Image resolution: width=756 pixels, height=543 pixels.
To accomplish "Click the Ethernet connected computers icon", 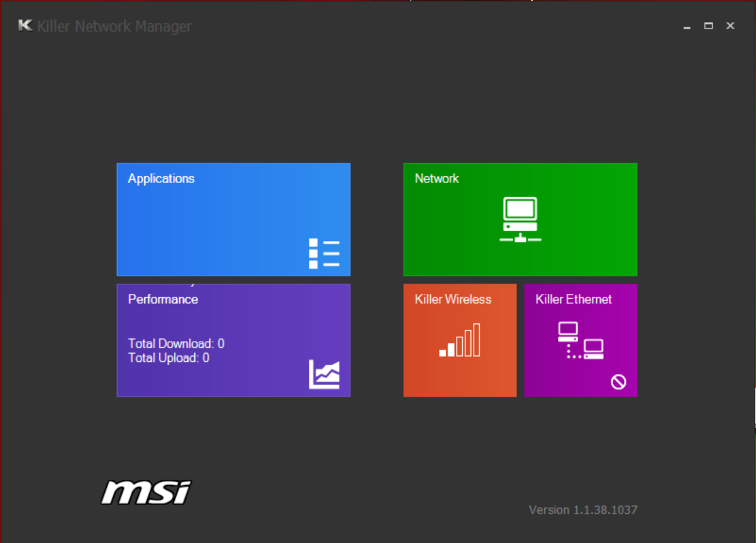I will (x=581, y=340).
